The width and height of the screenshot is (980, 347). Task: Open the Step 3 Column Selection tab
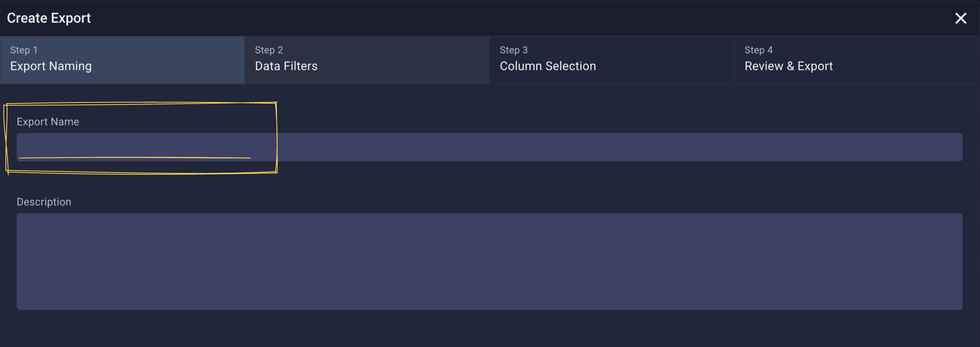pyautogui.click(x=612, y=60)
